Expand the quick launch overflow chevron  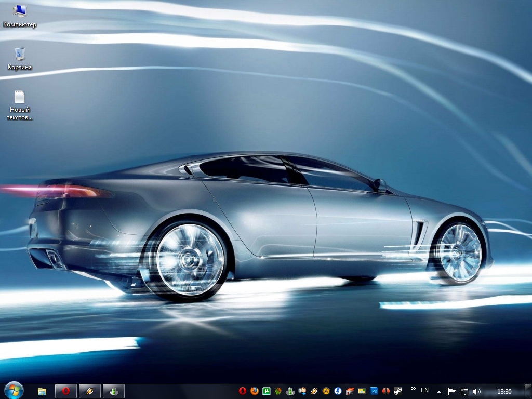(x=413, y=389)
